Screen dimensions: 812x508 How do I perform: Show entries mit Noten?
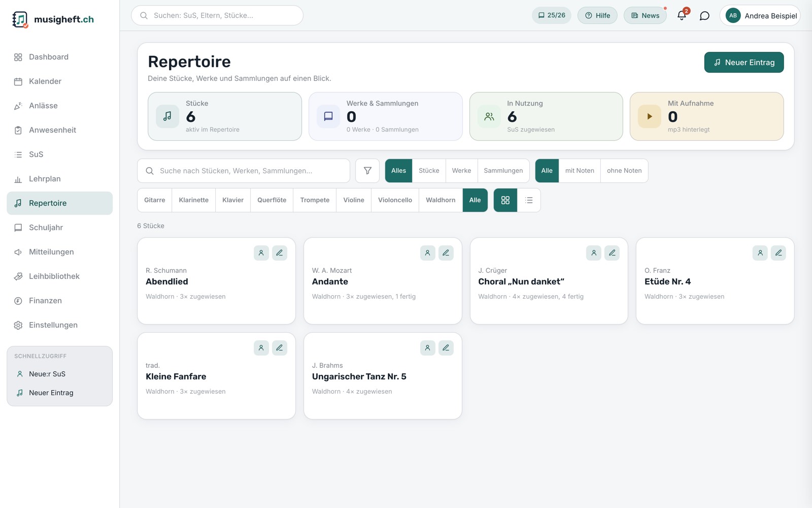coord(580,171)
